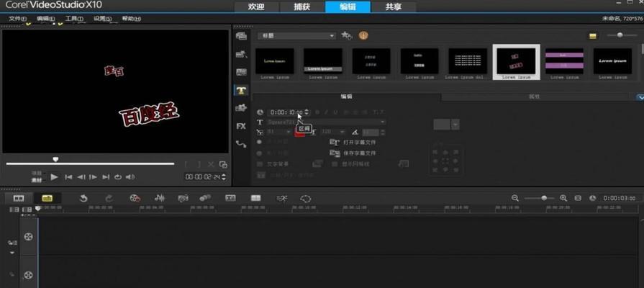The width and height of the screenshot is (644, 288).
Task: Open the Instant Project library icon
Action: point(241,54)
